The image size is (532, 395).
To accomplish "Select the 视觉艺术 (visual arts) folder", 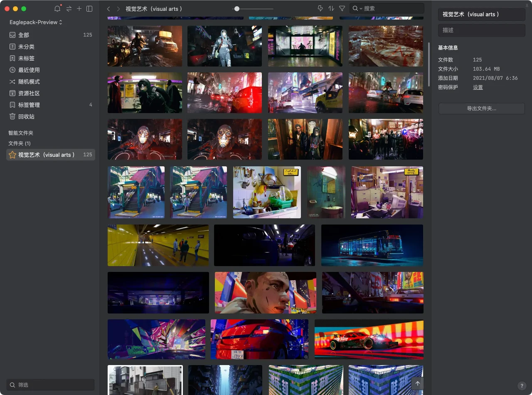I will pos(51,155).
